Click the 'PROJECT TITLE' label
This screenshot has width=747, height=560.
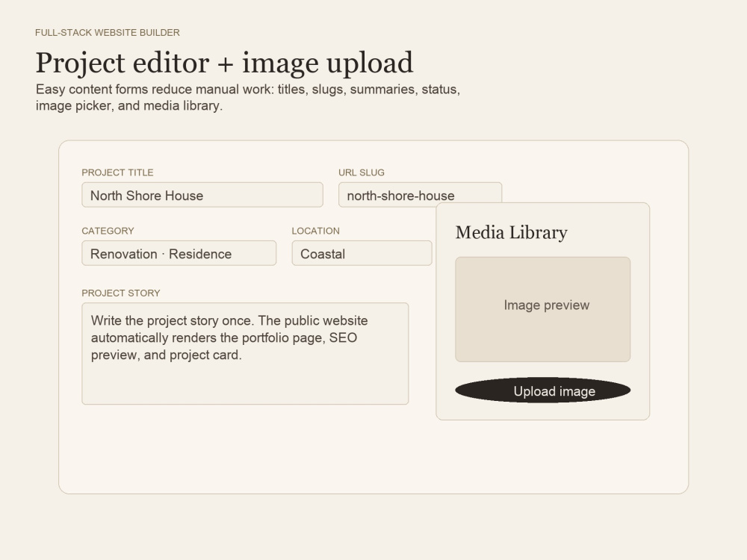click(117, 172)
